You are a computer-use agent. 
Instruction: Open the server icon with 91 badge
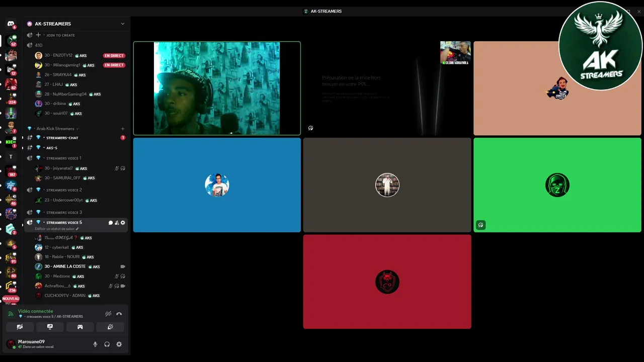(x=11, y=258)
